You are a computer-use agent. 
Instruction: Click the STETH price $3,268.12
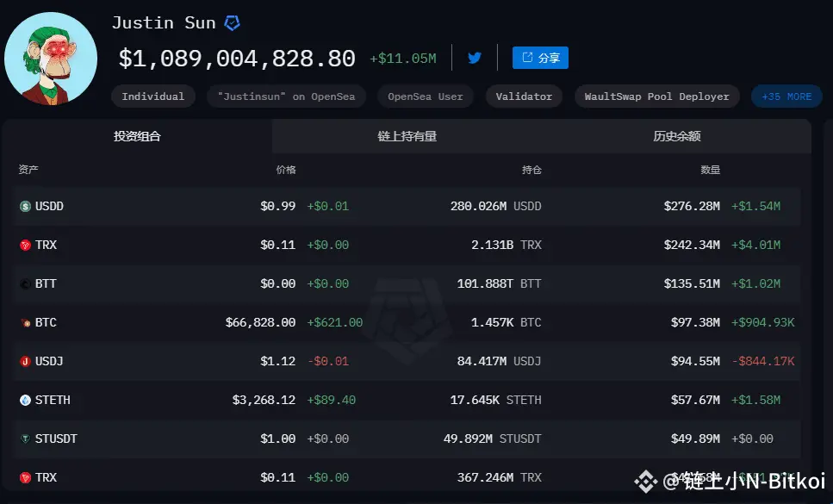(x=264, y=400)
